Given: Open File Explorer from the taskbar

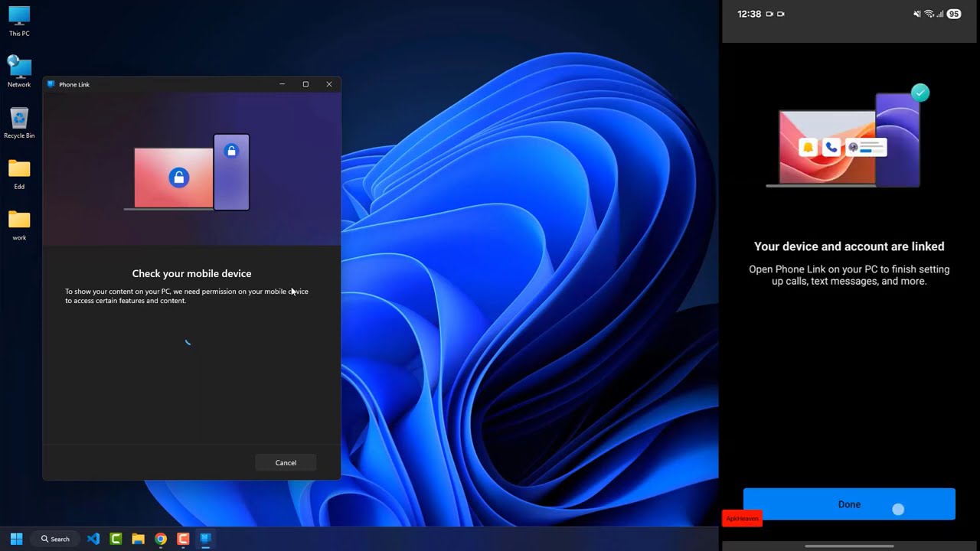Looking at the screenshot, I should tap(138, 539).
